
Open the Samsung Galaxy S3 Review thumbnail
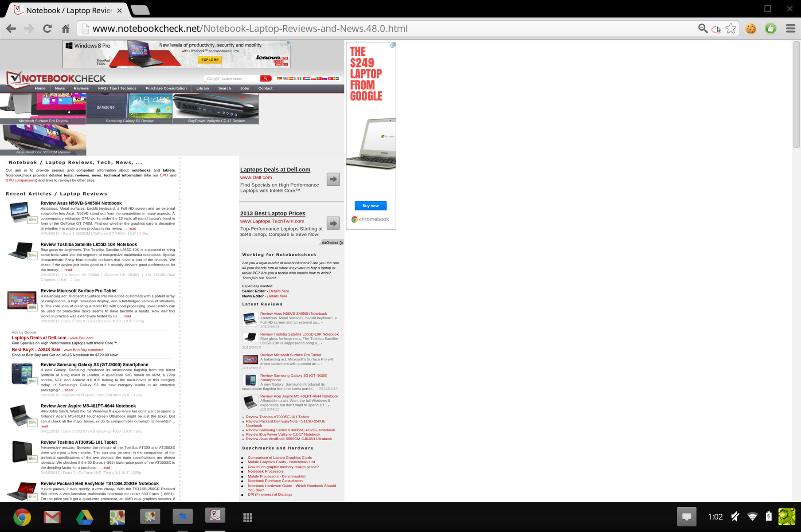[129, 109]
